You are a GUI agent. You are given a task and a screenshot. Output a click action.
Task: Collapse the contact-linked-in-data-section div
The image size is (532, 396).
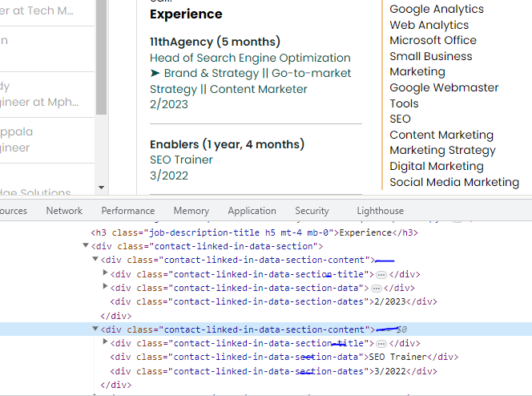(87, 246)
